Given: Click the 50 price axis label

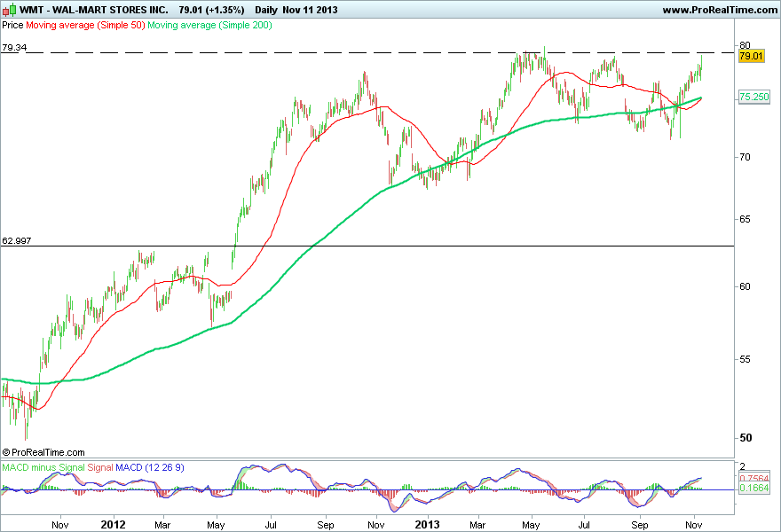Looking at the screenshot, I should 745,438.
